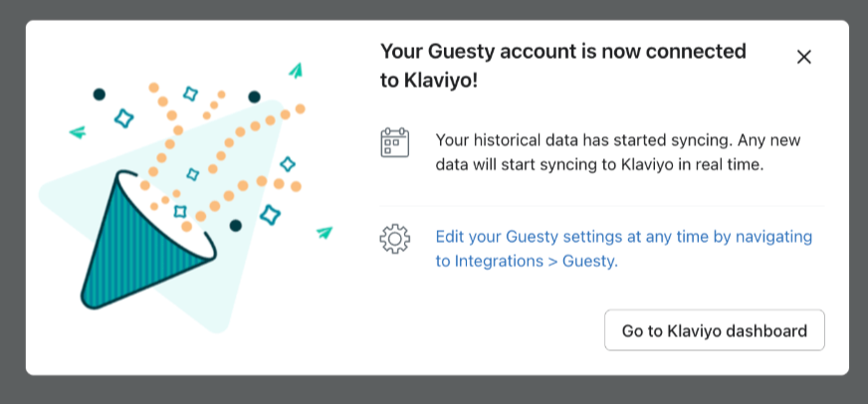The image size is (868, 404).
Task: Click the dark dot at illustration's top-left
Action: click(100, 95)
